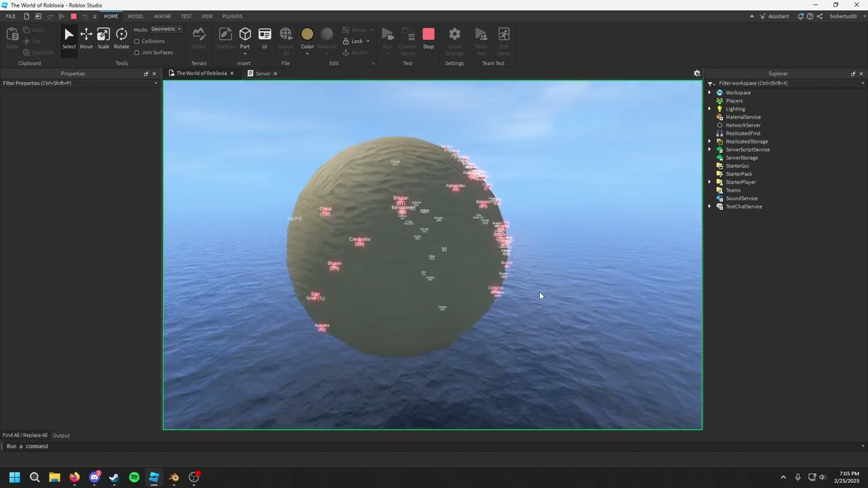Expand the ServerScriptService node

(710, 150)
